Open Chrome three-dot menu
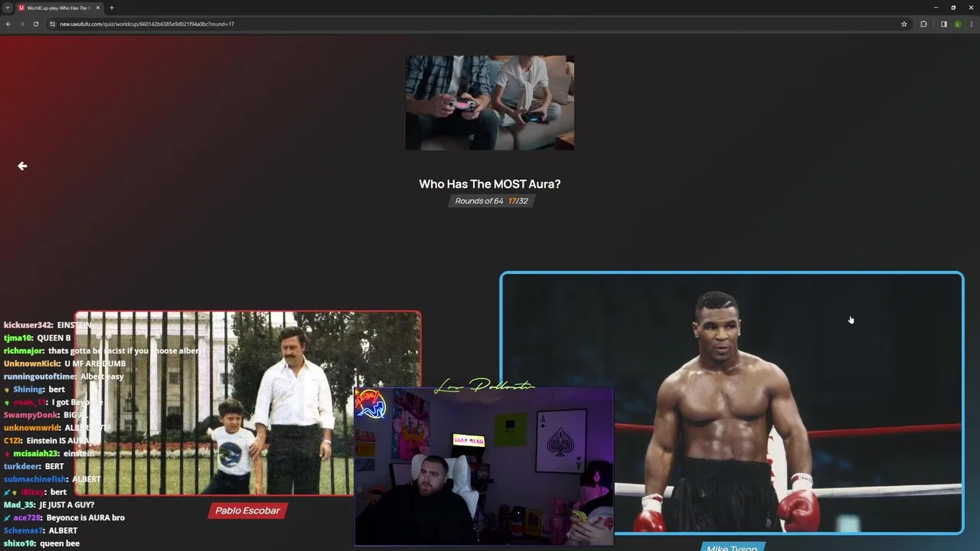The image size is (980, 551). pos(971,24)
